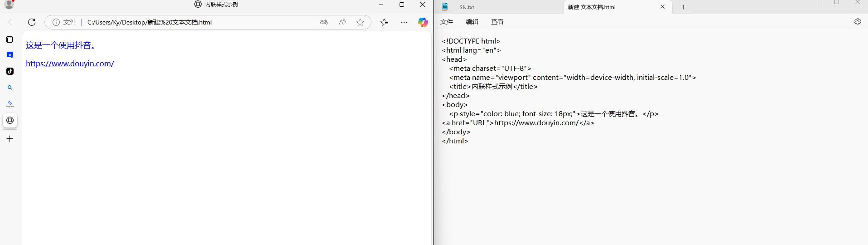Click the <!DOCTYPE html> line in Notepad
This screenshot has width=868, height=245.
(x=471, y=41)
